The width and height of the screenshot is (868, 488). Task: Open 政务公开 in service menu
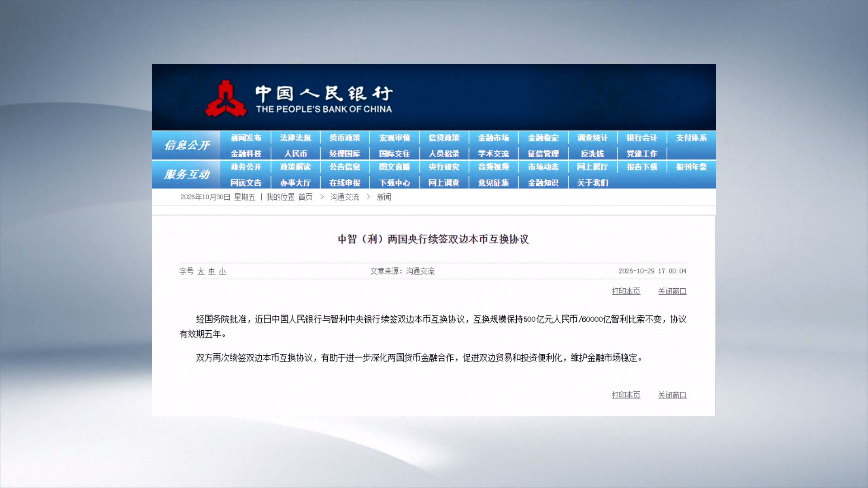tap(246, 167)
